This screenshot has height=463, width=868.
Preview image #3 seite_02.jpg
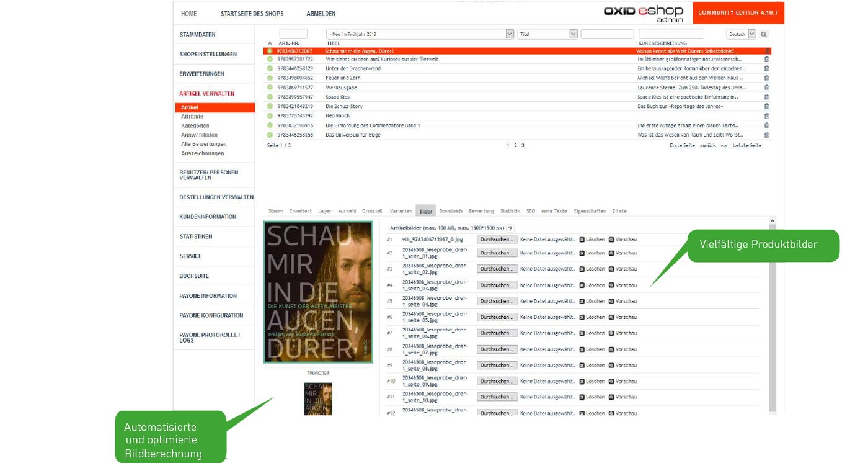(x=622, y=269)
